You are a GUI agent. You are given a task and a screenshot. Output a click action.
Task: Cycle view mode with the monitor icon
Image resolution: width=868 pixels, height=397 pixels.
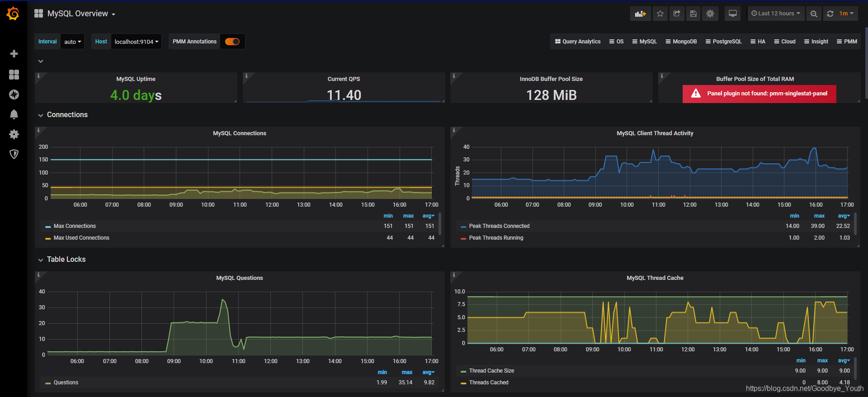(733, 14)
